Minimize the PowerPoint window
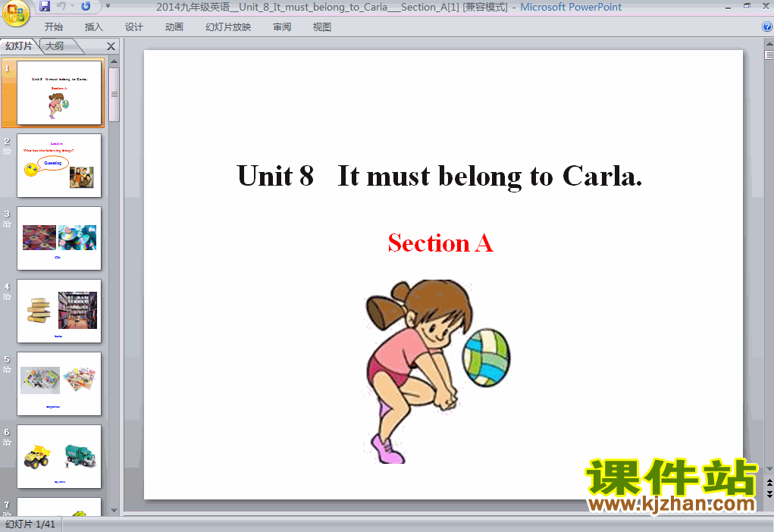The width and height of the screenshot is (774, 532). [728, 7]
